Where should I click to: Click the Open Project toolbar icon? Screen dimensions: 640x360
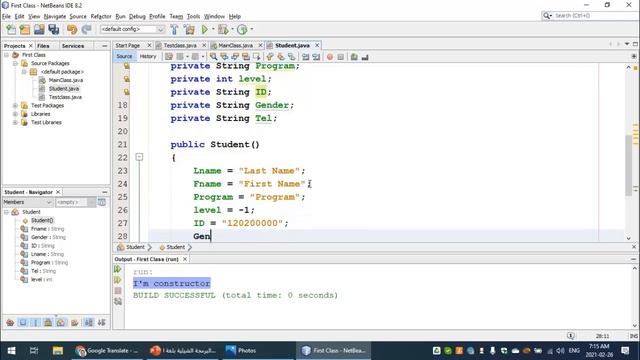coord(39,29)
